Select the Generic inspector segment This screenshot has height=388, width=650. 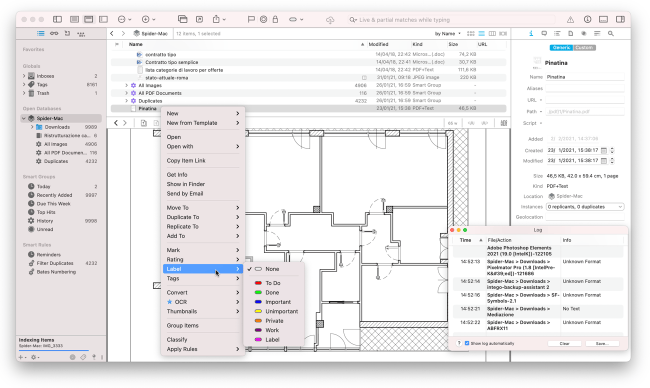(561, 48)
